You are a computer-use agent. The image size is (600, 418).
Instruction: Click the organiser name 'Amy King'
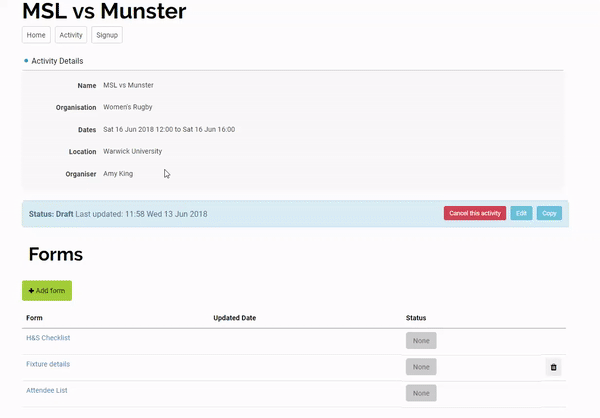[x=118, y=173]
